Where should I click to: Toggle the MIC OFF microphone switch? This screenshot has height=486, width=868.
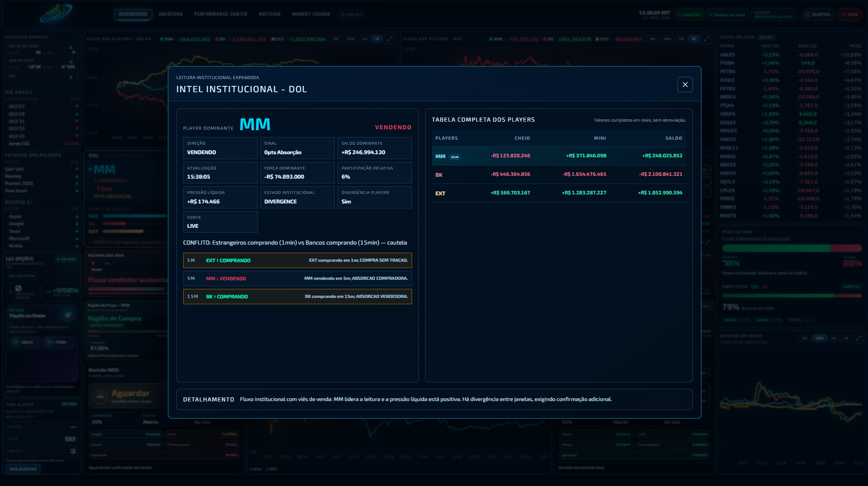[351, 14]
